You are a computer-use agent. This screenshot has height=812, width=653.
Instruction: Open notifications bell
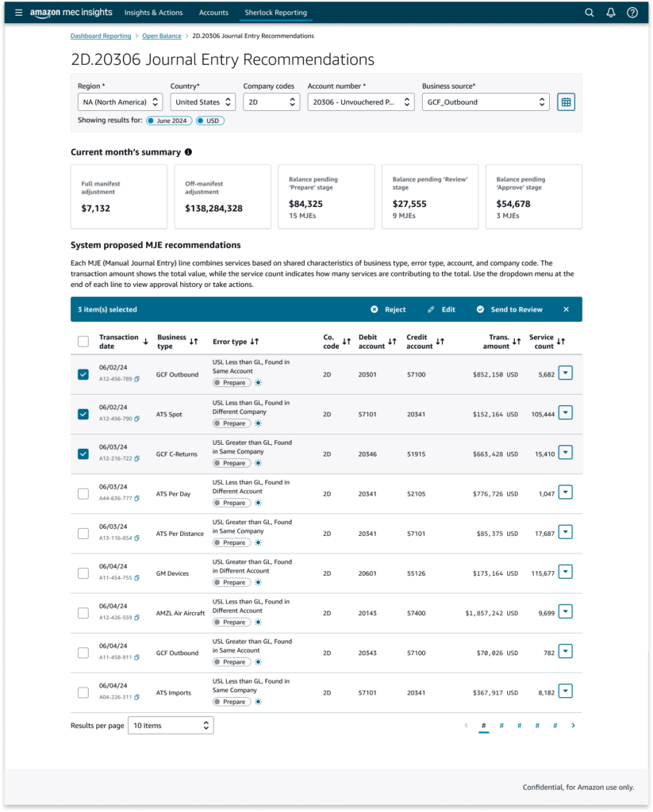(x=611, y=13)
